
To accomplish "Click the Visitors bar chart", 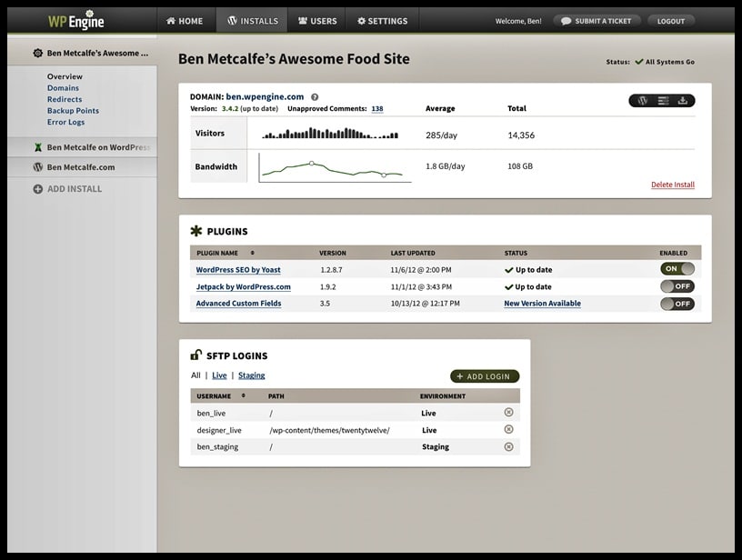I will [330, 133].
